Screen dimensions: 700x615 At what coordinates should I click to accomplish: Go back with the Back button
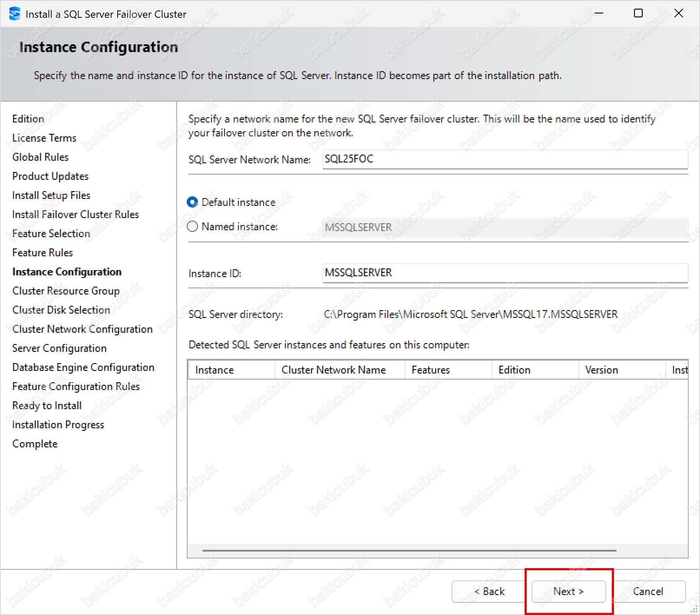pos(489,592)
